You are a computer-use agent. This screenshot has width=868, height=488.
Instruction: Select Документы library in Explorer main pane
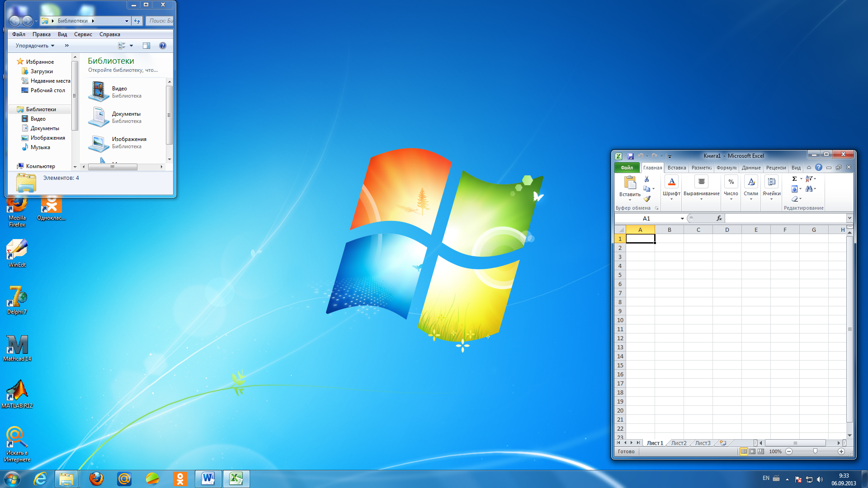115,117
